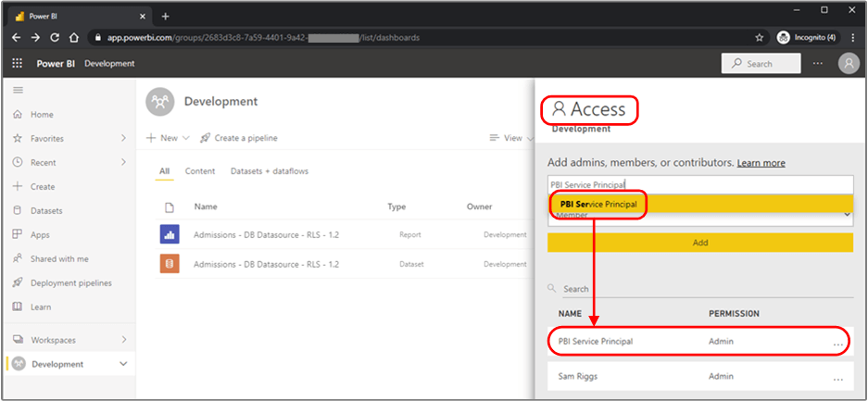Bookmark this page with the star icon
868x401 pixels.
pyautogui.click(x=759, y=38)
